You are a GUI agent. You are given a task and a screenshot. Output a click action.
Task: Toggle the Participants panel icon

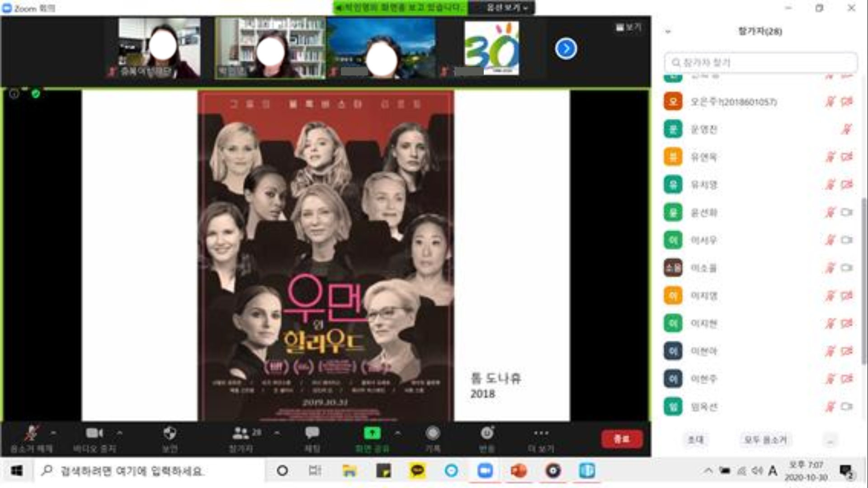[241, 434]
